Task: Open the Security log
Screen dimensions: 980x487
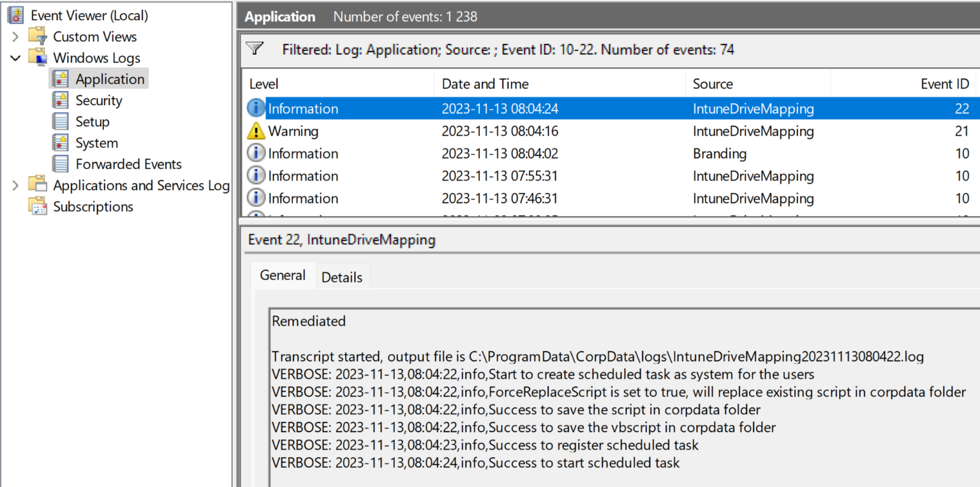Action: (98, 100)
